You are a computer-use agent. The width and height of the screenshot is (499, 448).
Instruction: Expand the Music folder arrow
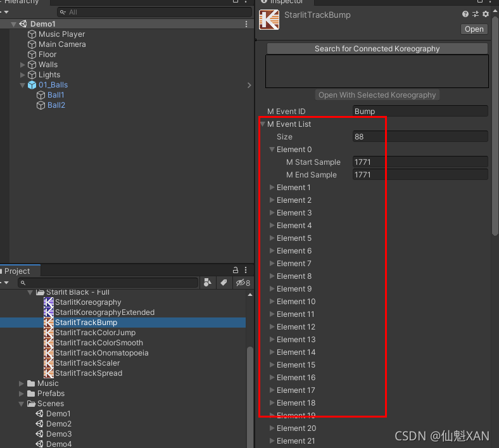(22, 383)
